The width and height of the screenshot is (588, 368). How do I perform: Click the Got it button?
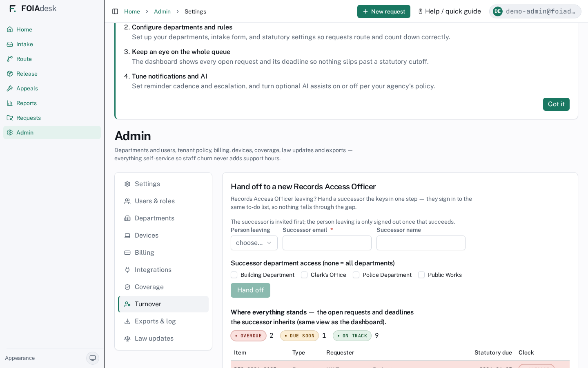[x=556, y=104]
